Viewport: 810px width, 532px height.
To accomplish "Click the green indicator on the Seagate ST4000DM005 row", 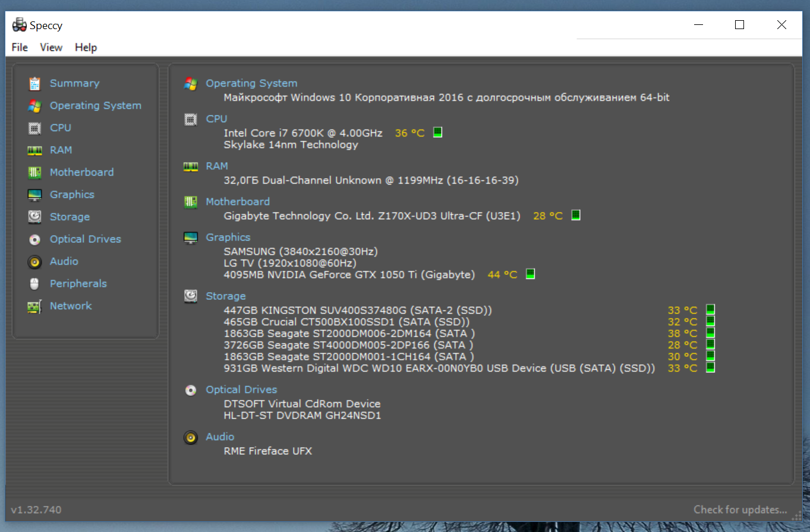I will [710, 344].
